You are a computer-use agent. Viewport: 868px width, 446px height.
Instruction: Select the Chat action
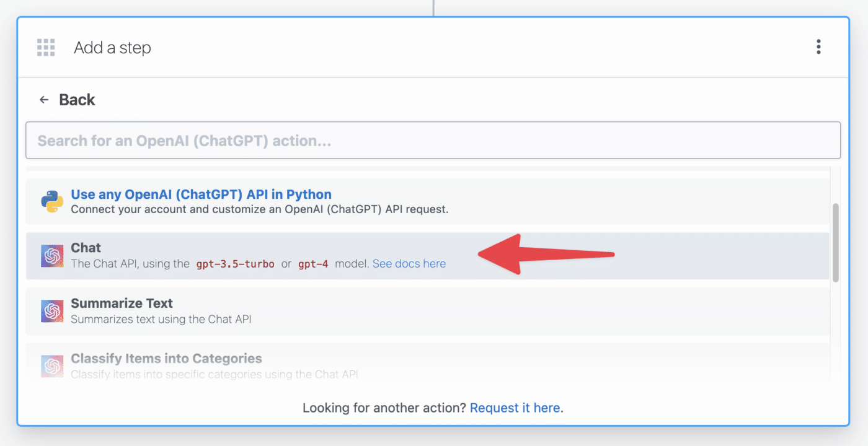coord(428,255)
